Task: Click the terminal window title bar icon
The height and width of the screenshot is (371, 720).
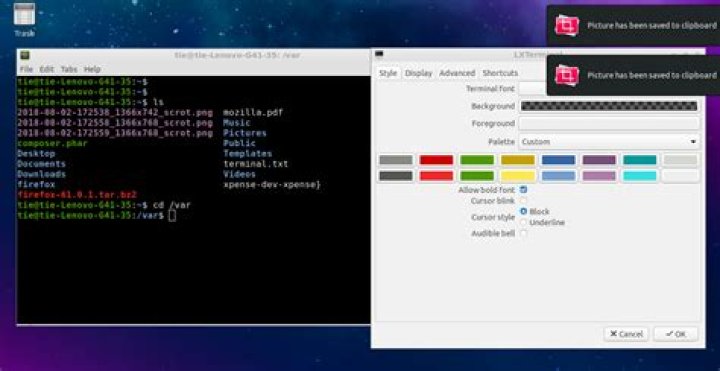Action: 26,55
